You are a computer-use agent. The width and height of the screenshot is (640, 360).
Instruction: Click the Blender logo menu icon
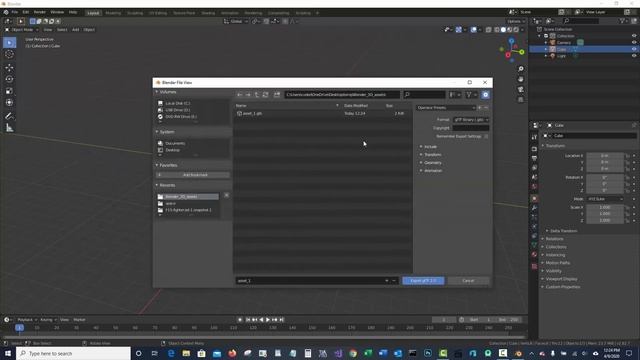[6, 12]
